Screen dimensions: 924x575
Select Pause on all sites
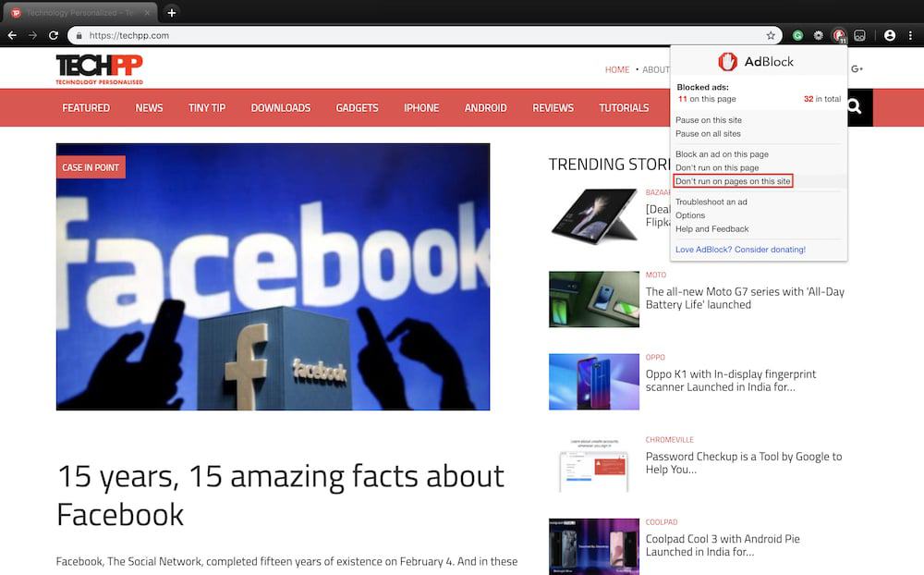[x=708, y=133]
